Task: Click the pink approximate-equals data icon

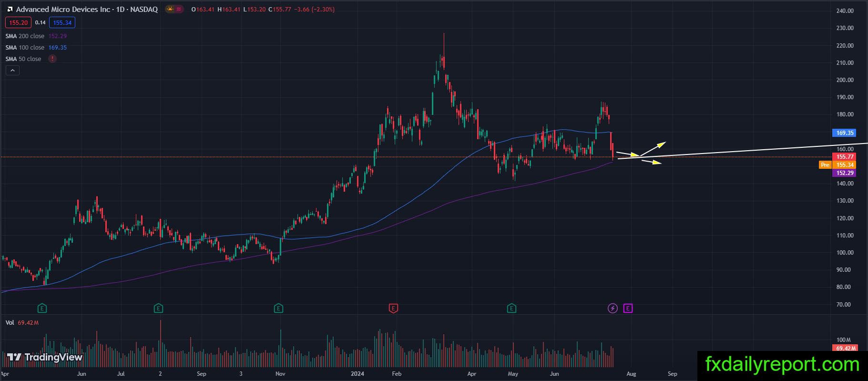Action: click(179, 9)
